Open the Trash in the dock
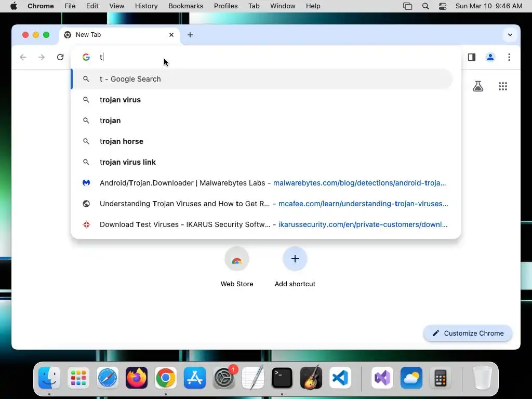The image size is (532, 399). tap(482, 378)
